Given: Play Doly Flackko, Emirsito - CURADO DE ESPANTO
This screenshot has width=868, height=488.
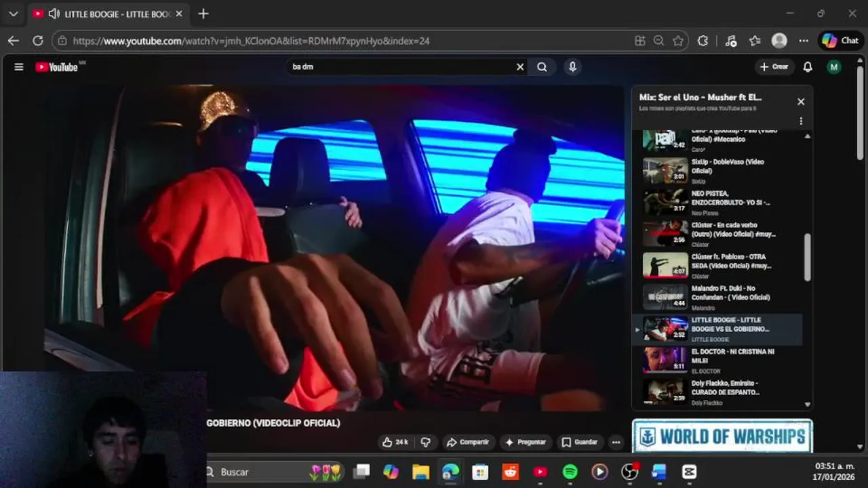Looking at the screenshot, I should [718, 392].
